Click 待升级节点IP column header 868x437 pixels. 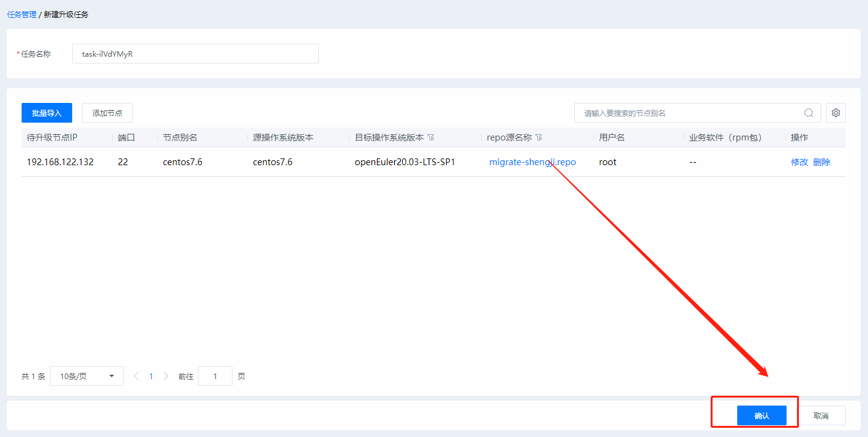pyautogui.click(x=52, y=137)
